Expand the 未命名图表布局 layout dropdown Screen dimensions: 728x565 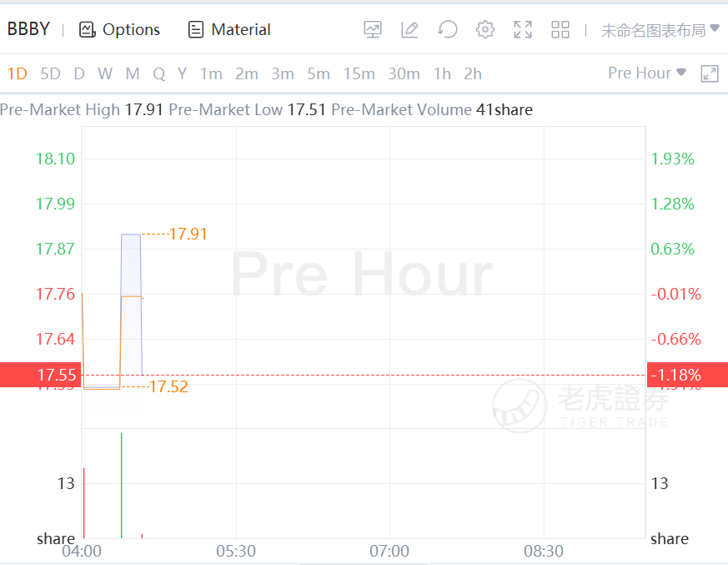click(x=660, y=30)
